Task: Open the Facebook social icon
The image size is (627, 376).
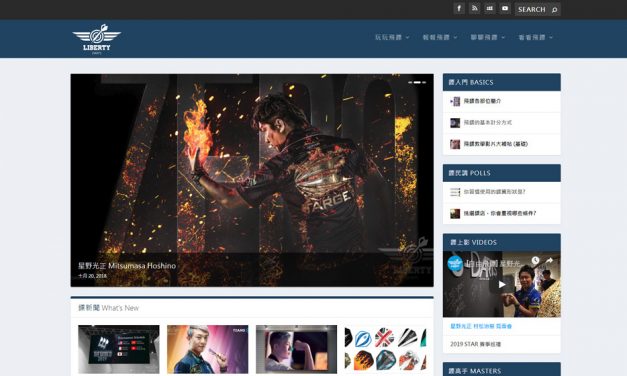Action: (x=459, y=8)
